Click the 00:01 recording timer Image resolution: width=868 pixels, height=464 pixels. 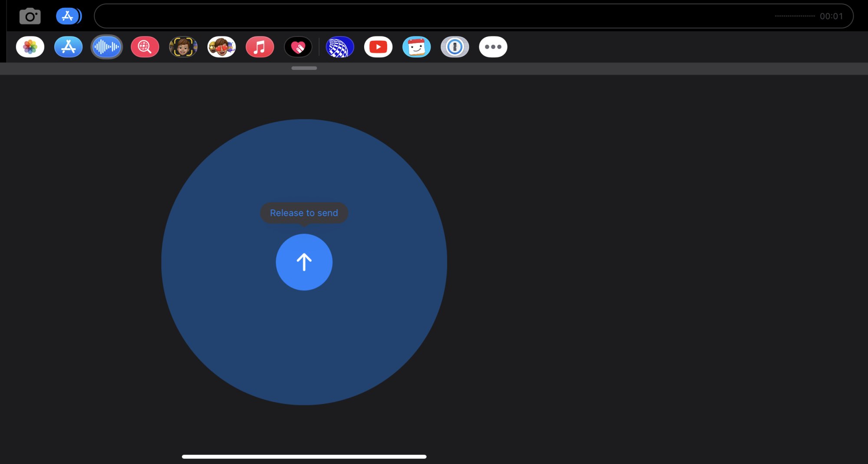831,16
